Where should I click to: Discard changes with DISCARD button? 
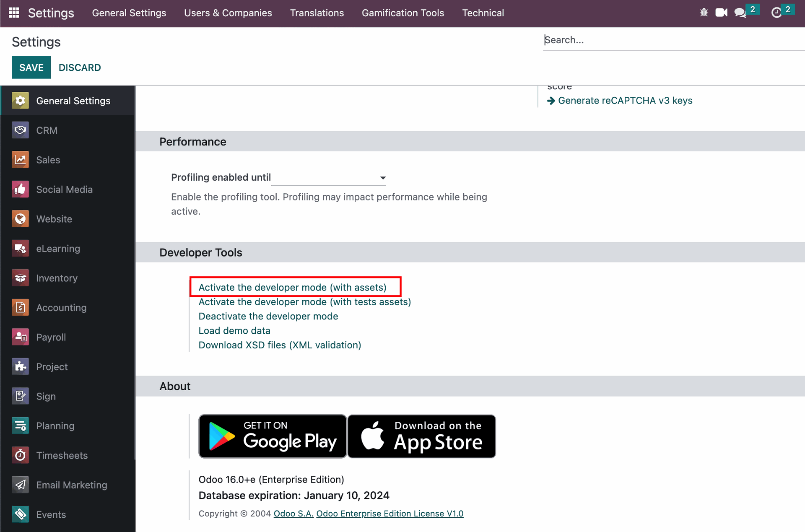80,67
